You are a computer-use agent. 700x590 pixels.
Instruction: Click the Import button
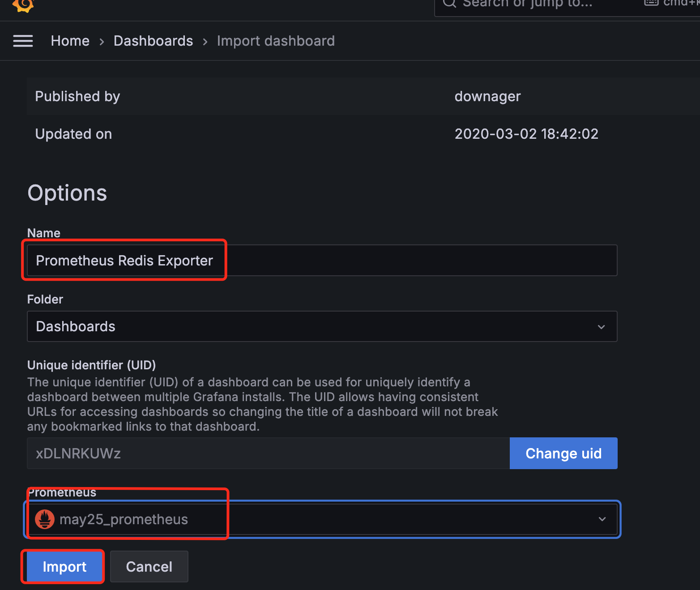pos(64,567)
